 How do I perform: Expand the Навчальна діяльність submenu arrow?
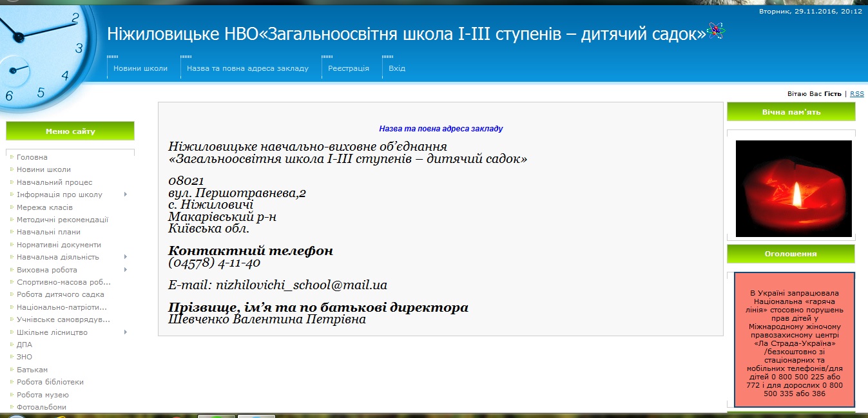125,257
